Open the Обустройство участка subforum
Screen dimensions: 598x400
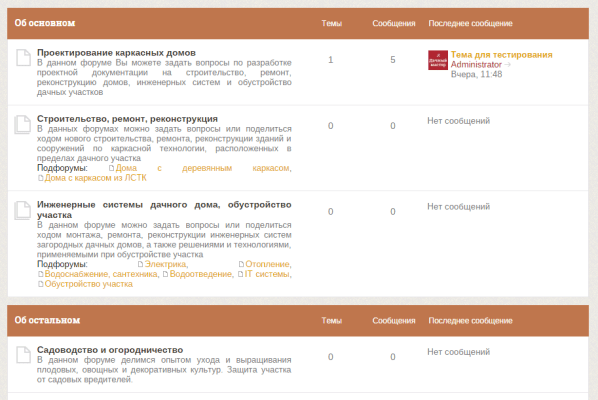pyautogui.click(x=88, y=284)
